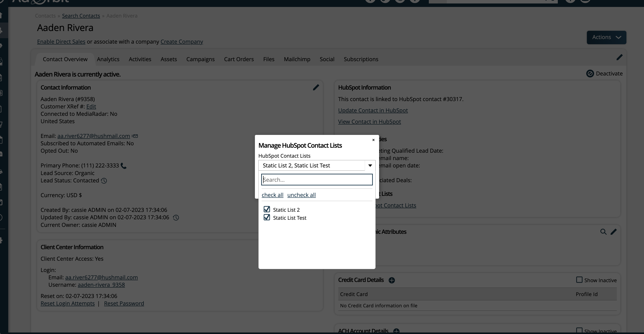Click the Manage HubSpot Contact Lists title
This screenshot has height=334, width=644.
[300, 146]
